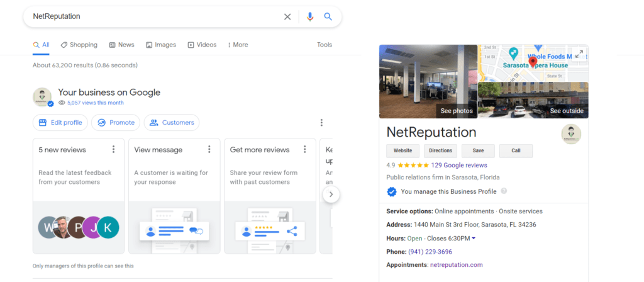Click the Edit profile button

[x=60, y=123]
